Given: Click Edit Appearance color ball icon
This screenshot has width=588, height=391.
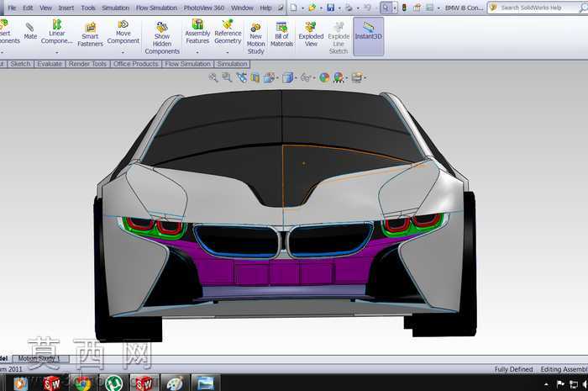Looking at the screenshot, I should (324, 77).
